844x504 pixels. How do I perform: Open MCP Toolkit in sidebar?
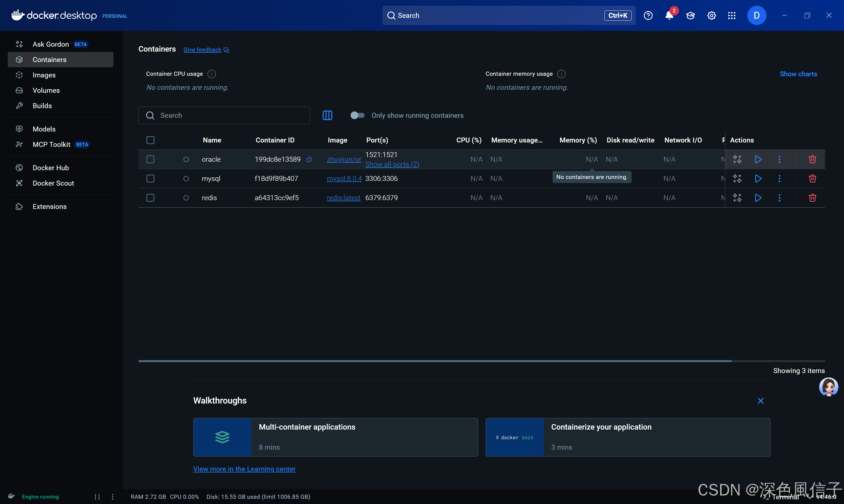click(x=60, y=144)
